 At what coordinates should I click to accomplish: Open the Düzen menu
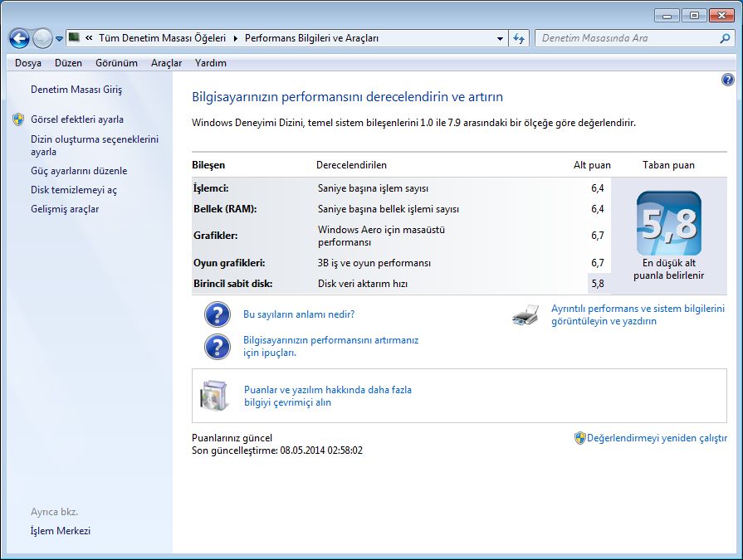pos(68,63)
